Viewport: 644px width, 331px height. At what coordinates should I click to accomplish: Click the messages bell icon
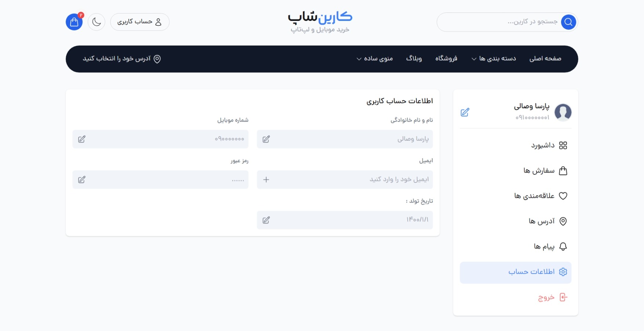tap(563, 247)
